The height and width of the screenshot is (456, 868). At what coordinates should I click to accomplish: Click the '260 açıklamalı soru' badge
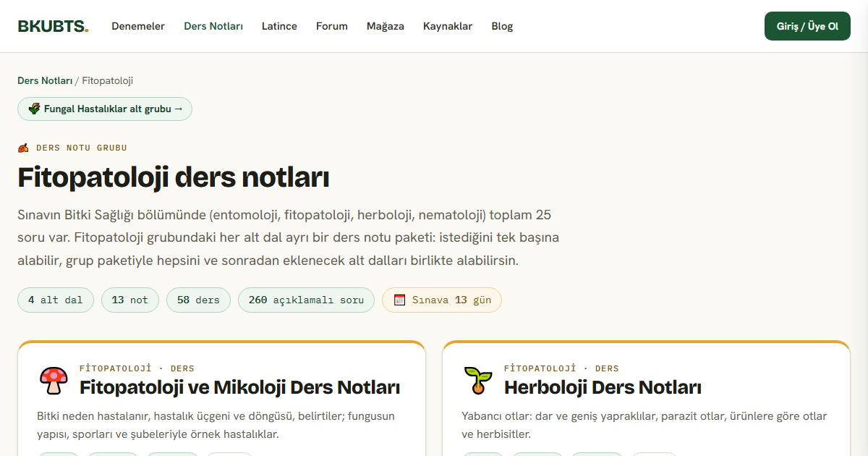click(306, 300)
